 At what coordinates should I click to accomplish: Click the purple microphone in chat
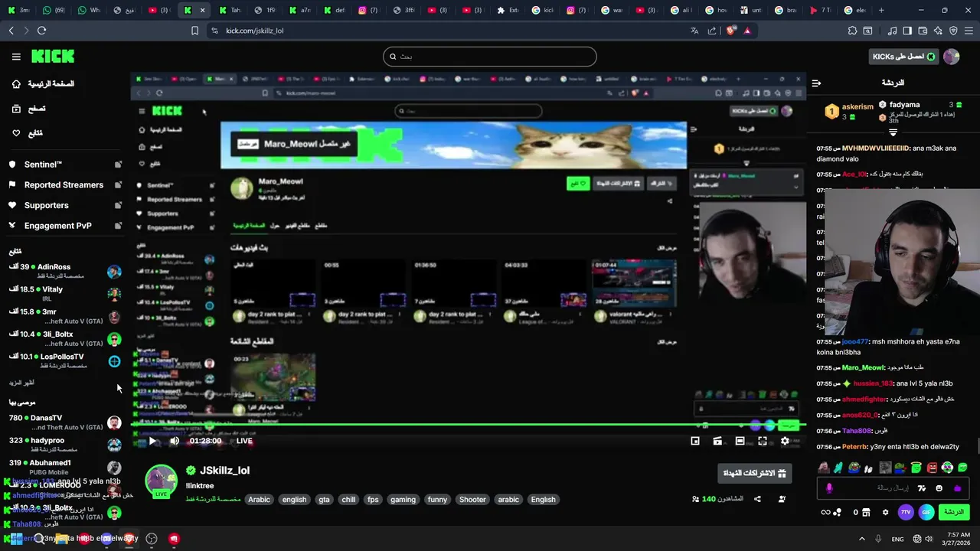[829, 488]
